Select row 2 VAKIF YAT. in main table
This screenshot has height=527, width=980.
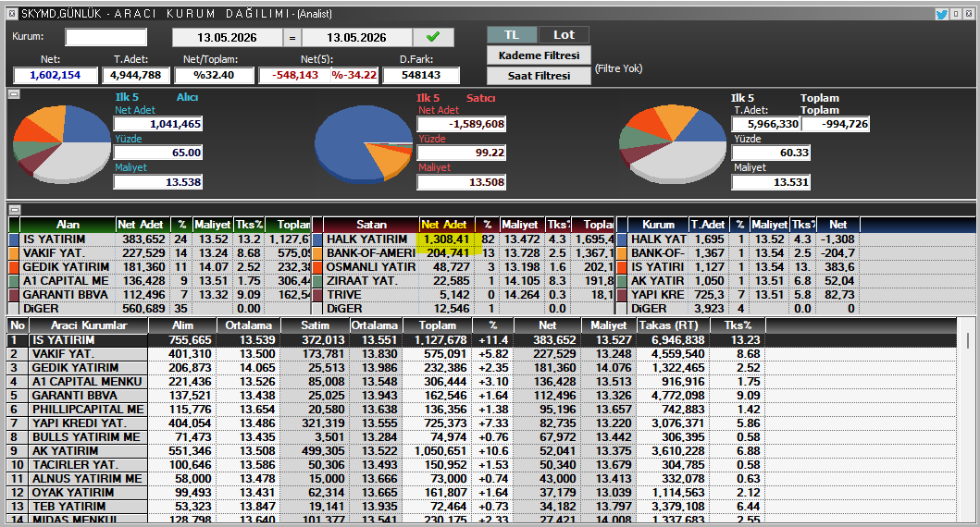click(481, 354)
